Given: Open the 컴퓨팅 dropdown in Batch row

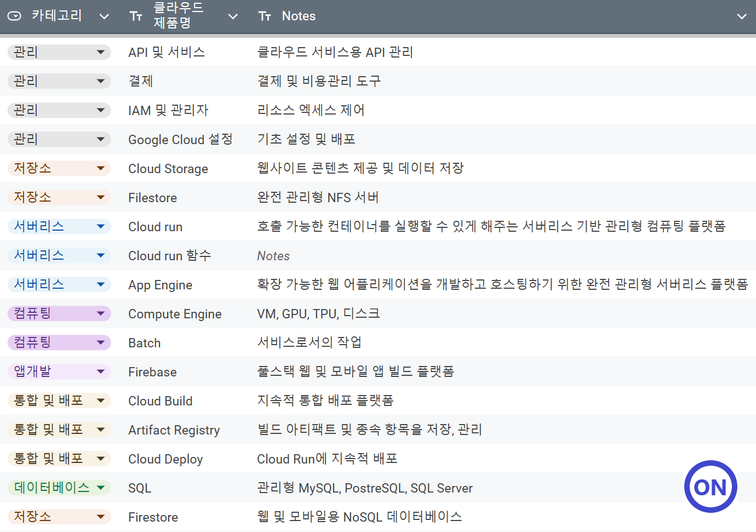Looking at the screenshot, I should click(x=59, y=342).
